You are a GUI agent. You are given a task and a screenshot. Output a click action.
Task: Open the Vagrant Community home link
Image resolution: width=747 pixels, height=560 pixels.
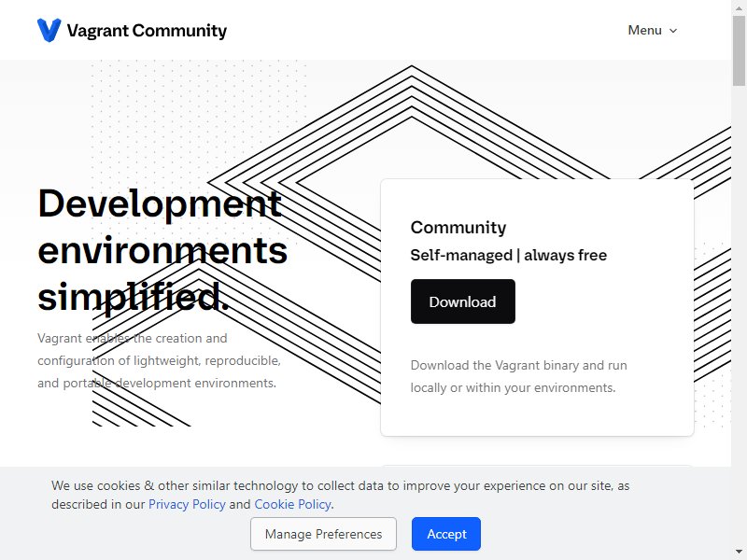pyautogui.click(x=132, y=30)
